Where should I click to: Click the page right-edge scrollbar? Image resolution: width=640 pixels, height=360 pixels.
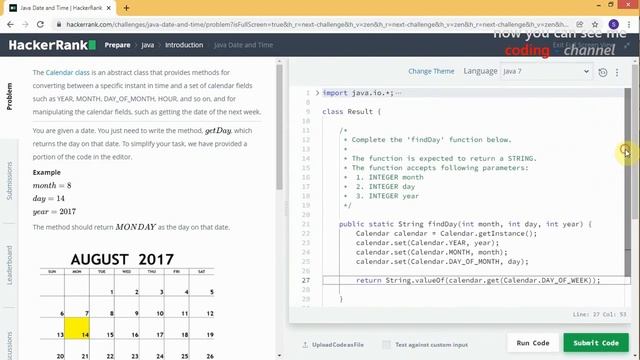point(635,141)
